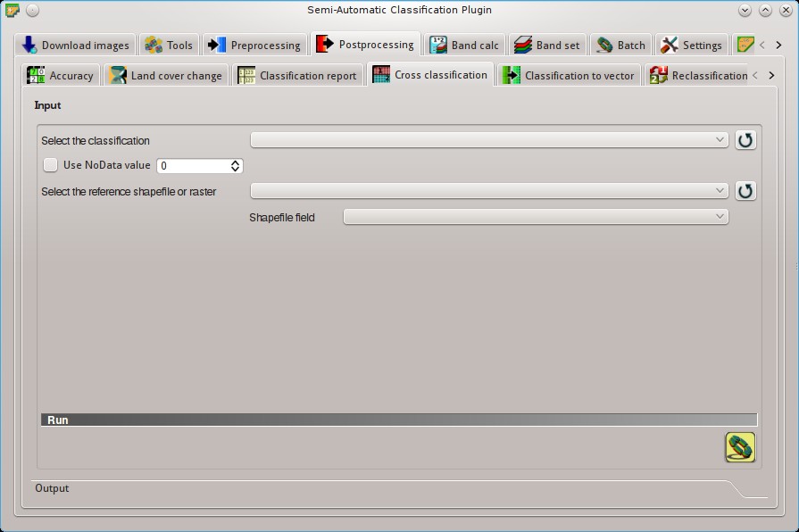Click the Postprocessing red icon
Image resolution: width=799 pixels, height=532 pixels.
tap(325, 44)
